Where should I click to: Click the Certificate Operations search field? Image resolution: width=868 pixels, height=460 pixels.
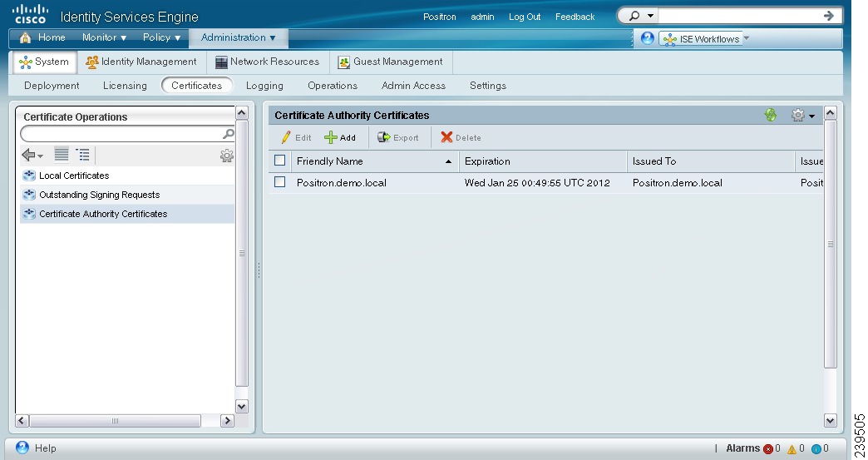click(121, 133)
